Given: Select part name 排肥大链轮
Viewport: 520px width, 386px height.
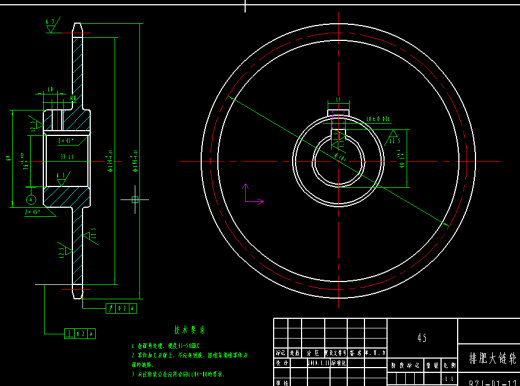Looking at the screenshot, I should 493,358.
